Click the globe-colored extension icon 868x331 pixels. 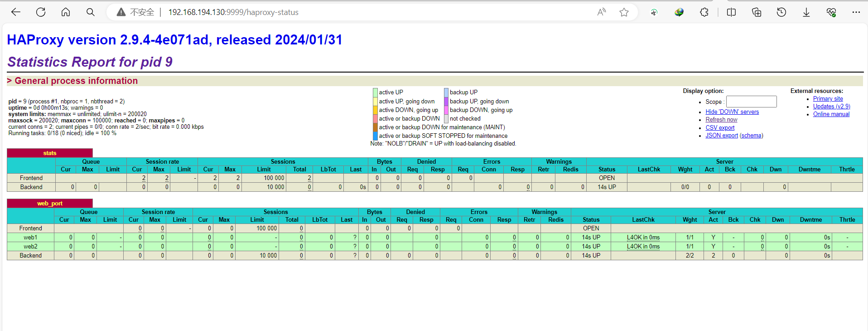(x=679, y=12)
